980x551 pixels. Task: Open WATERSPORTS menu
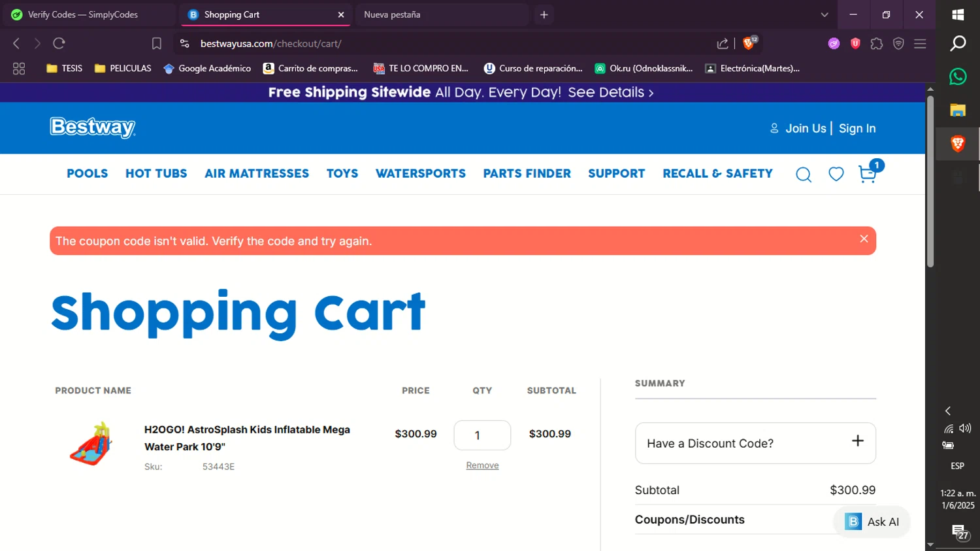[421, 173]
